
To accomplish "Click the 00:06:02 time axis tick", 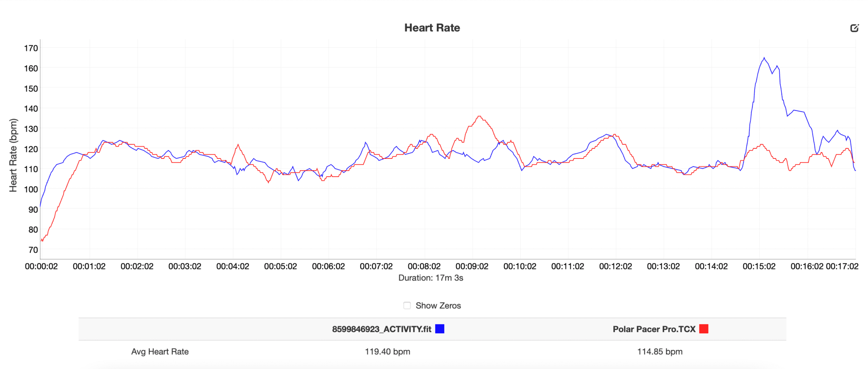I will 328,266.
